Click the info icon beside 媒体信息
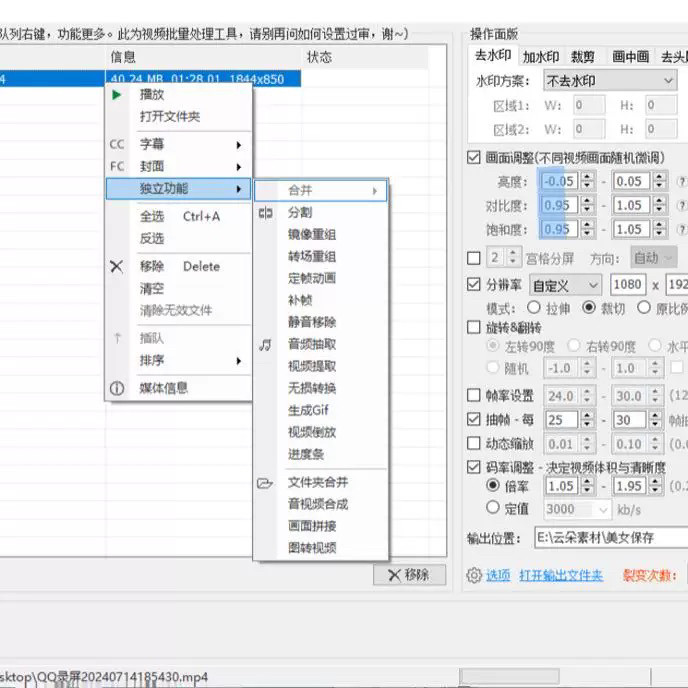This screenshot has width=688, height=688. [117, 388]
